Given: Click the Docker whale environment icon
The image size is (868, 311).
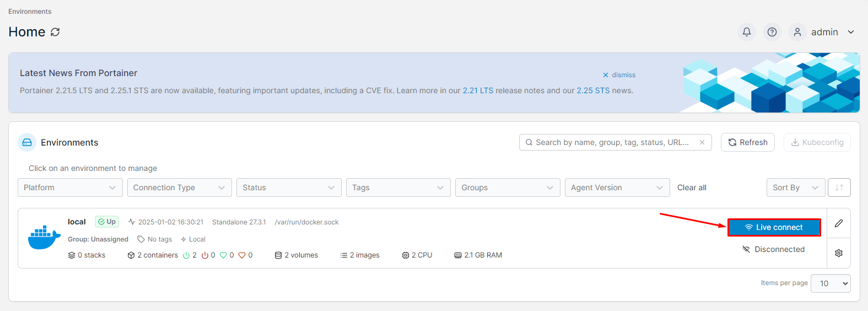Looking at the screenshot, I should (x=44, y=238).
